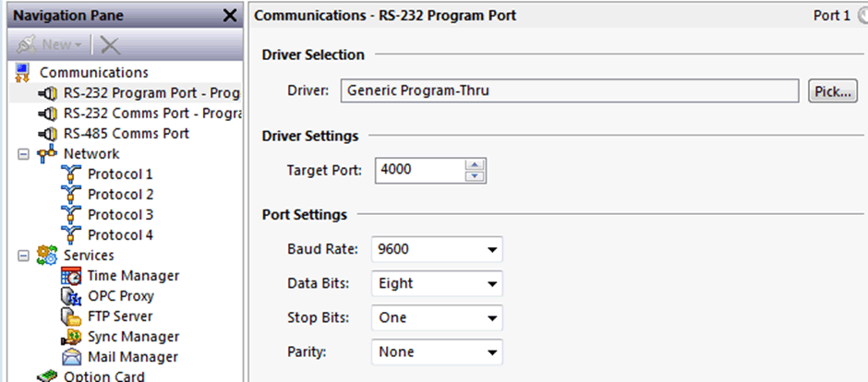Collapse the Network tree node
The width and height of the screenshot is (868, 382).
(23, 154)
